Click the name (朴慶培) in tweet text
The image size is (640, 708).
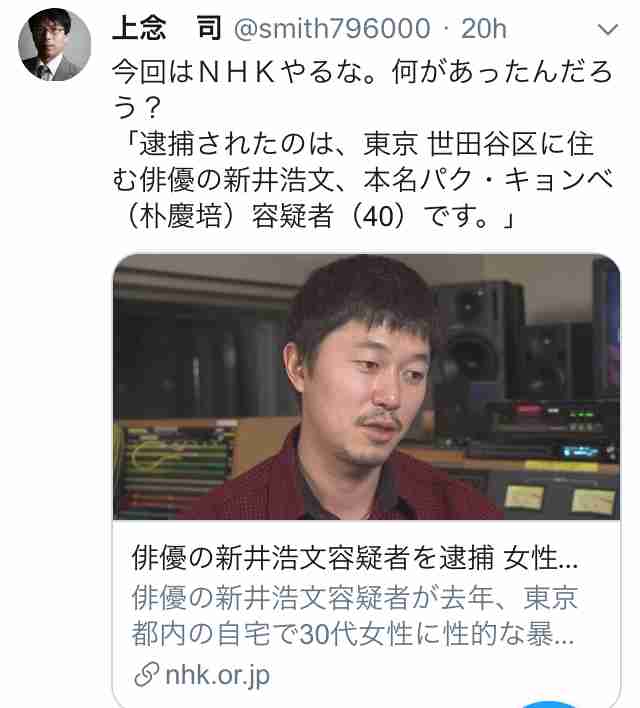click(181, 216)
